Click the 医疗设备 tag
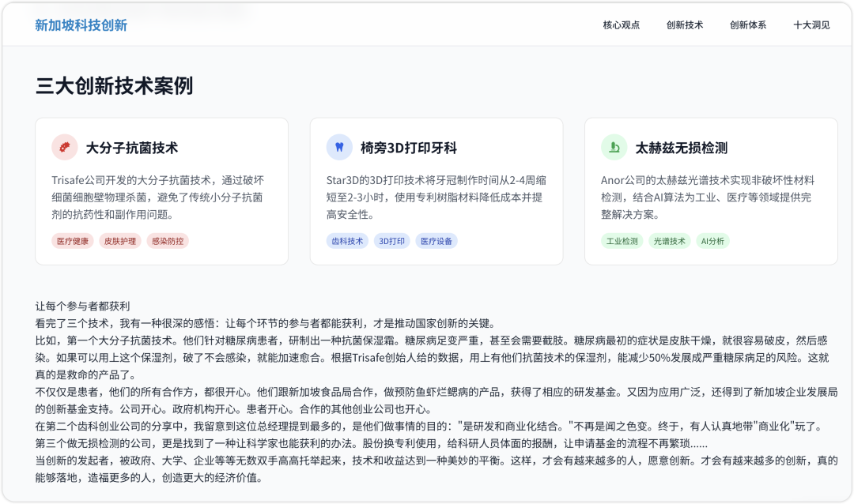 (x=436, y=241)
